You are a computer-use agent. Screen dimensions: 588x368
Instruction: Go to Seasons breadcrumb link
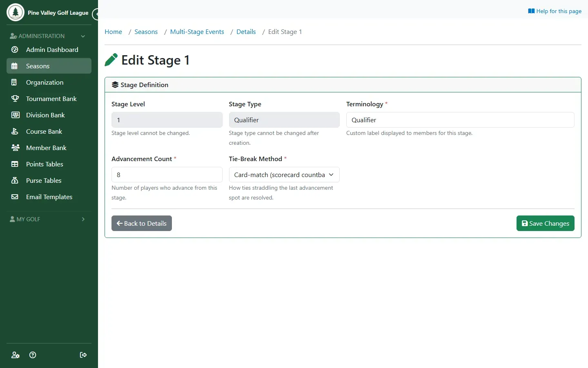[146, 32]
